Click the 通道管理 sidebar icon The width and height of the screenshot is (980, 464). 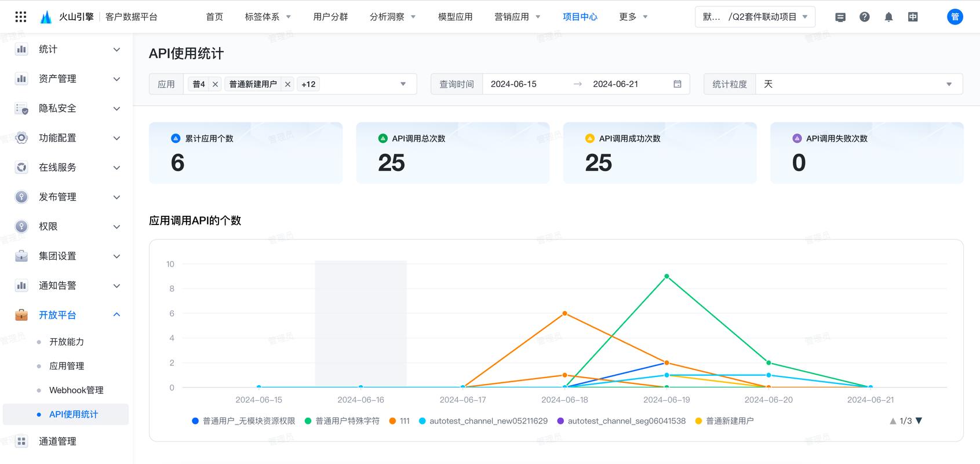click(21, 441)
